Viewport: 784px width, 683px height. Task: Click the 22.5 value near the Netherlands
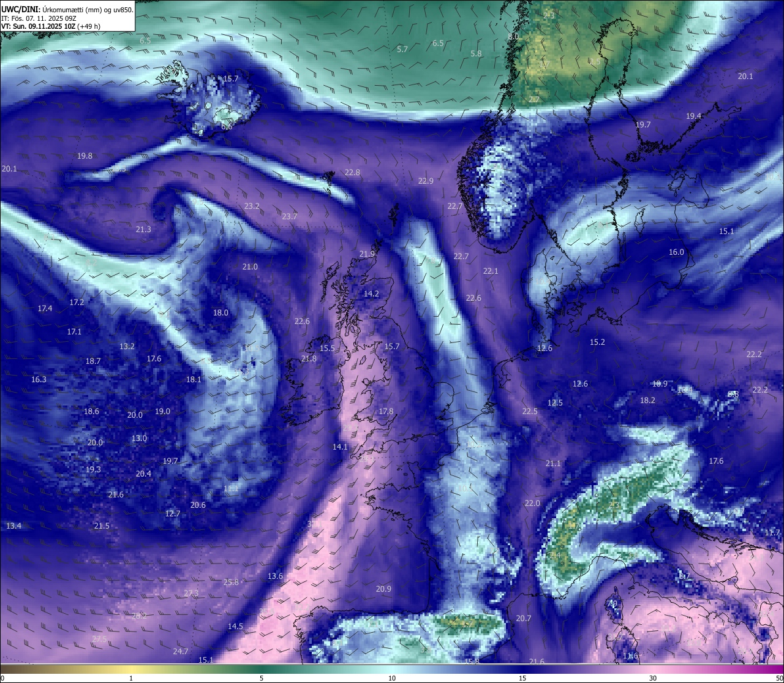[x=530, y=412]
